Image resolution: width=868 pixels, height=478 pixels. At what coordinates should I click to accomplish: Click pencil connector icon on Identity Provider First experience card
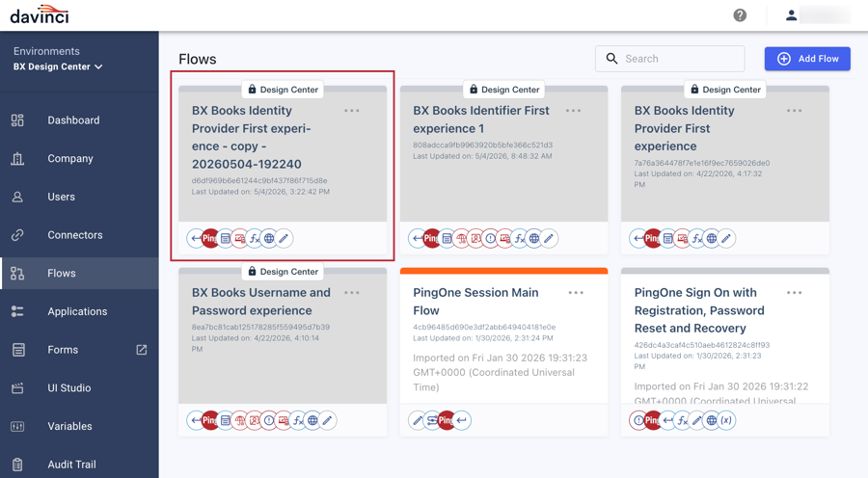point(726,238)
